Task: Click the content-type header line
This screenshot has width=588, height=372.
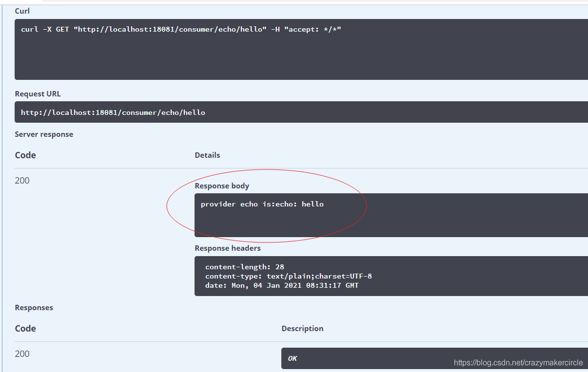Action: click(x=288, y=276)
